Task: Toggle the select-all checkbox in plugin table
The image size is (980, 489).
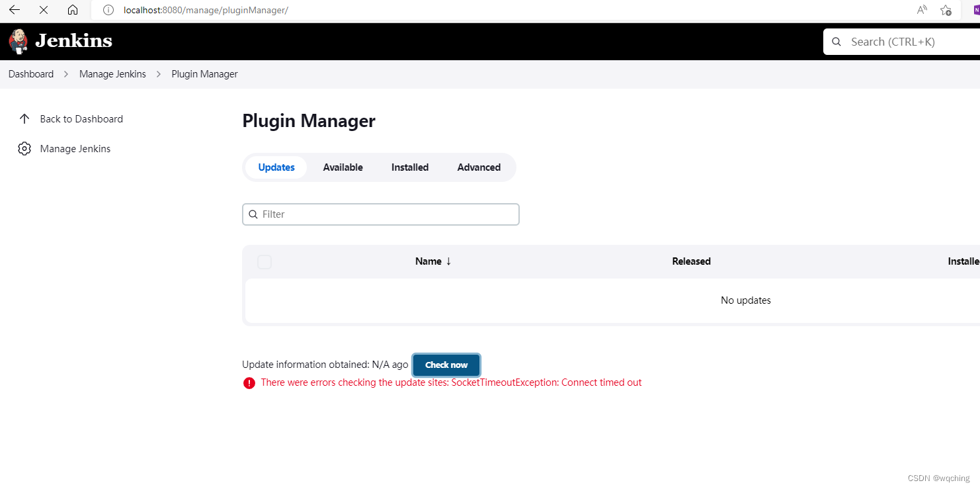Action: click(x=264, y=261)
